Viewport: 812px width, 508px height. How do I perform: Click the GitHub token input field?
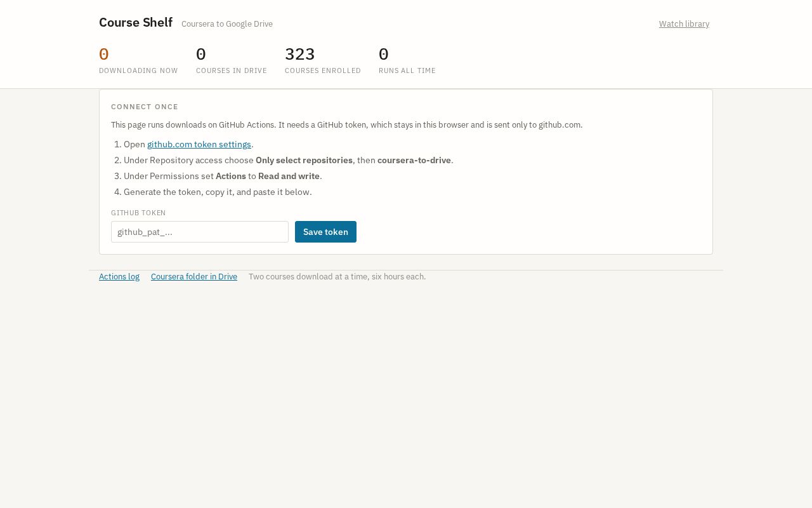click(x=200, y=232)
